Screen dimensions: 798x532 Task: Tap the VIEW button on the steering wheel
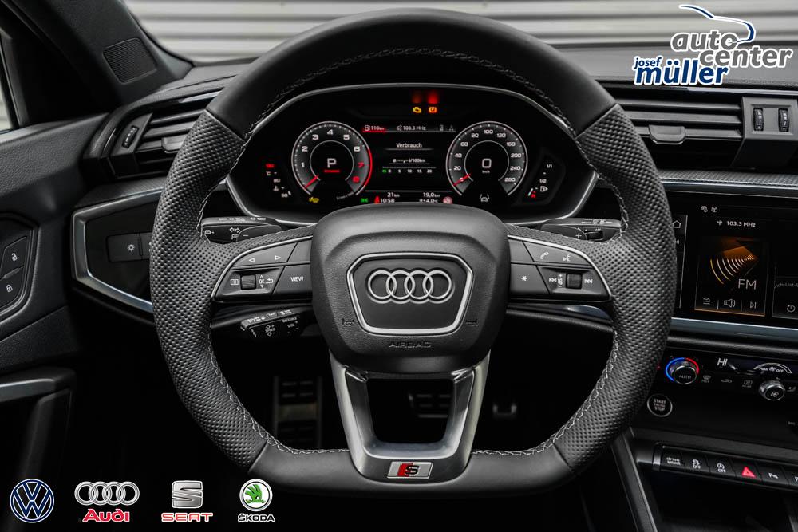tap(296, 278)
